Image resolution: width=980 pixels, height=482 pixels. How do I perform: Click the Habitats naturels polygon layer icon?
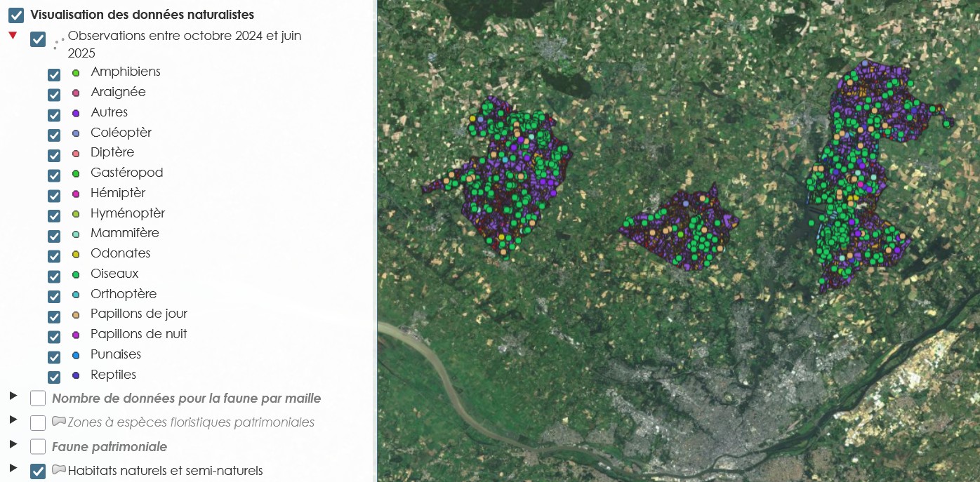pos(59,469)
